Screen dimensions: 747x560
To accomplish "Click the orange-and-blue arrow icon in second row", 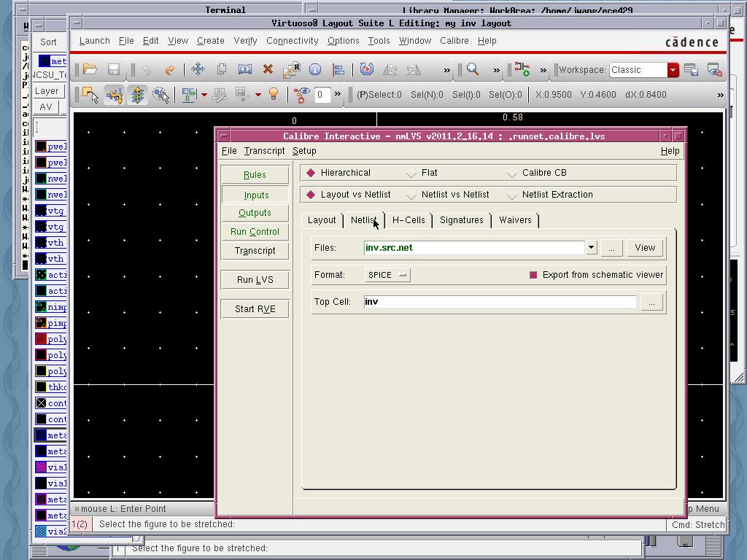I will pyautogui.click(x=115, y=95).
